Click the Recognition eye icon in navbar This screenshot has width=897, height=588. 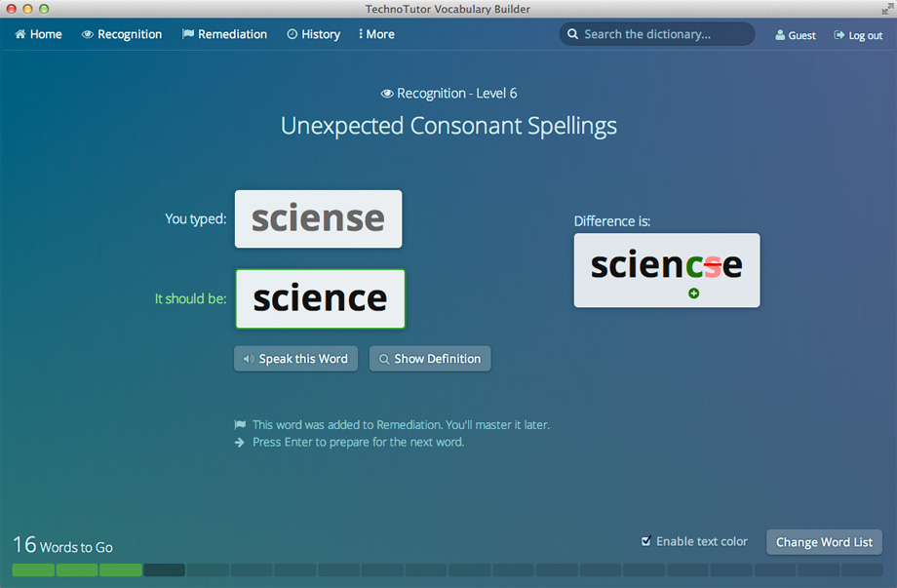[88, 34]
